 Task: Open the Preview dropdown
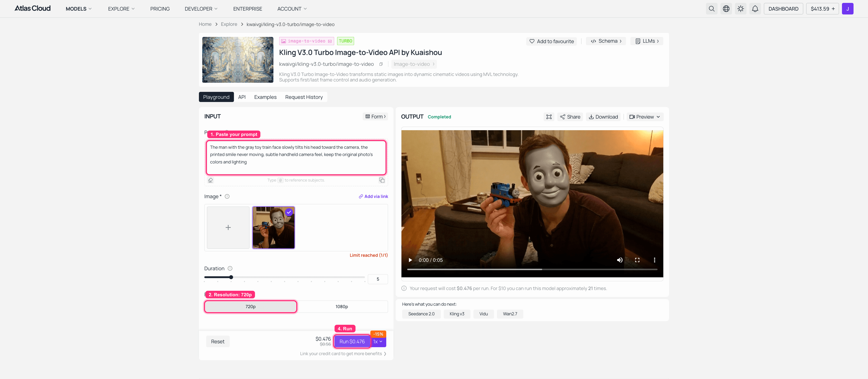[x=644, y=117]
